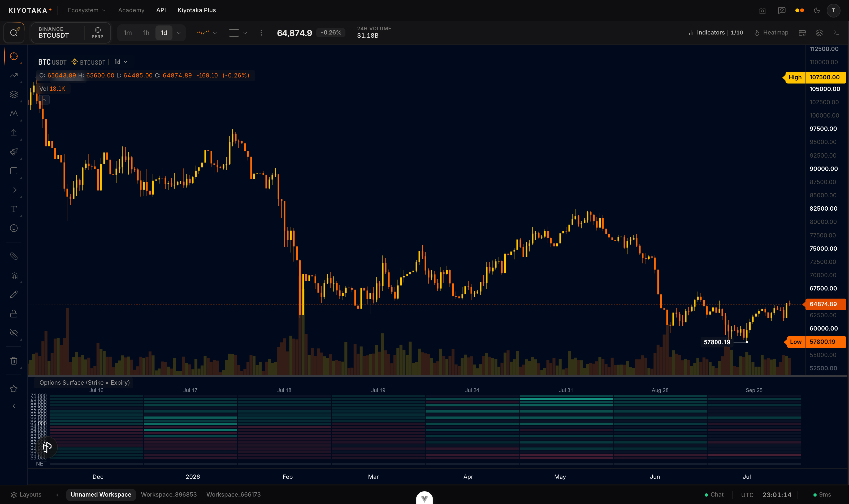
Task: Open the layers icon in top right
Action: point(819,33)
